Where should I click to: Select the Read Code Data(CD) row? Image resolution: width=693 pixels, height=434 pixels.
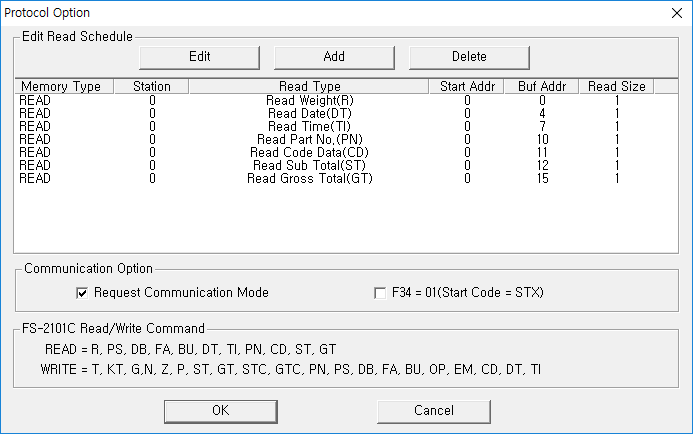[x=346, y=153]
